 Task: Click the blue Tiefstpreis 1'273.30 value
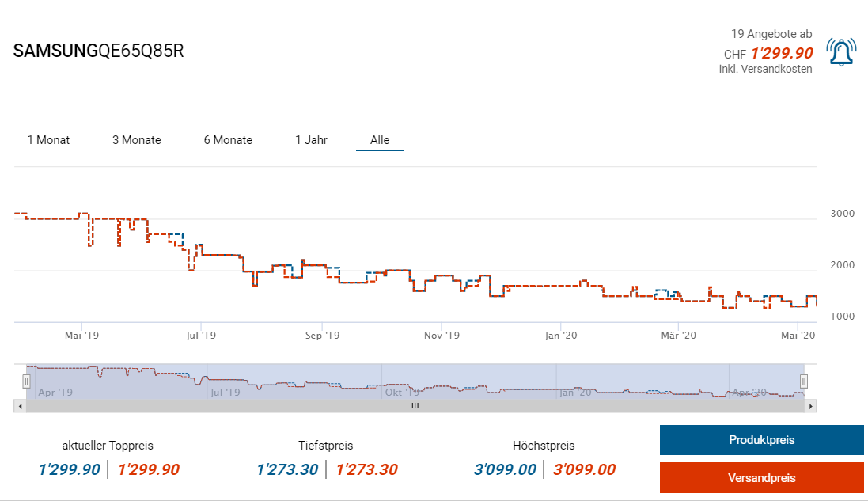[x=287, y=469]
